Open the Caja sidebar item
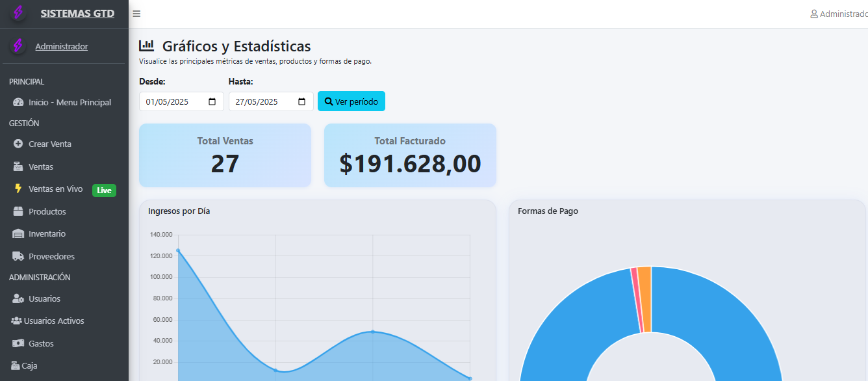 click(x=29, y=365)
